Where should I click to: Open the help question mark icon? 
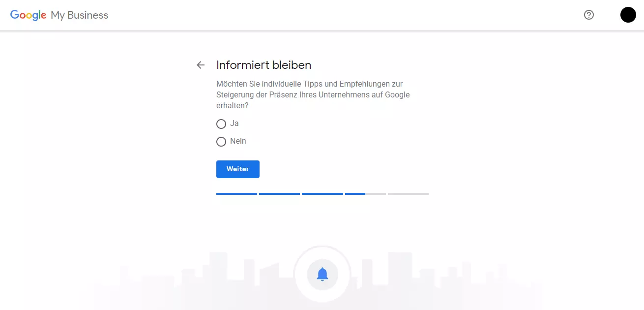(588, 15)
